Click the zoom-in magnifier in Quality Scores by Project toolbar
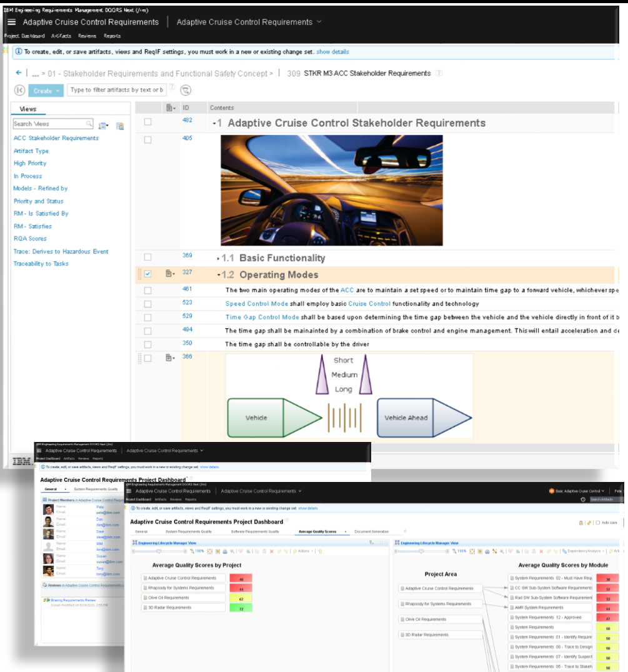 (x=232, y=551)
